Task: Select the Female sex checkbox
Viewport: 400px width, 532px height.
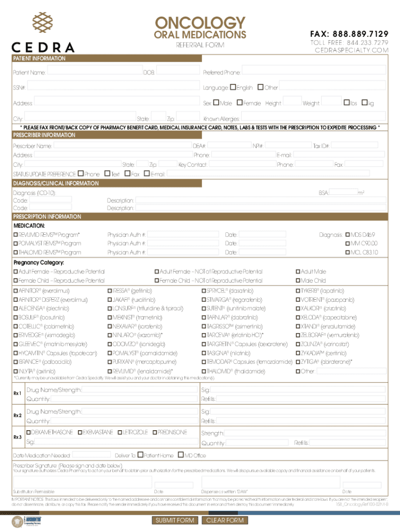Action: point(239,102)
